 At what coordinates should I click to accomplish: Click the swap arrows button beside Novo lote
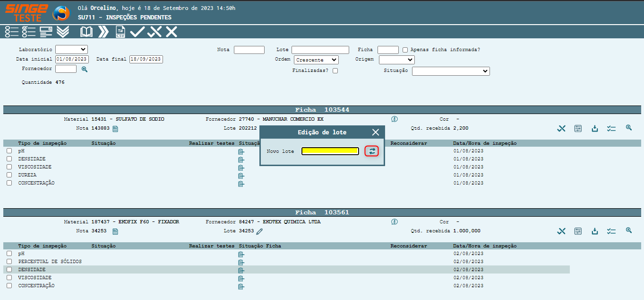372,151
